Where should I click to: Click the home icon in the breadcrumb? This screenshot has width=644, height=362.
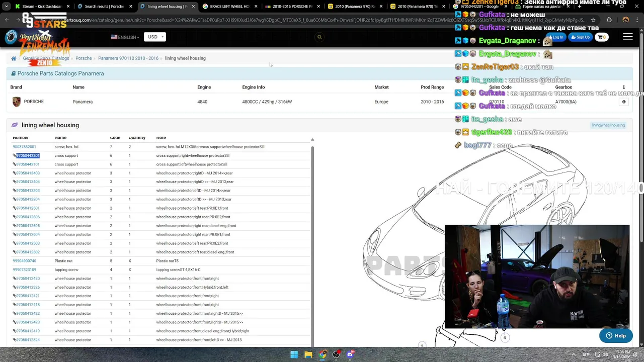coord(14,58)
